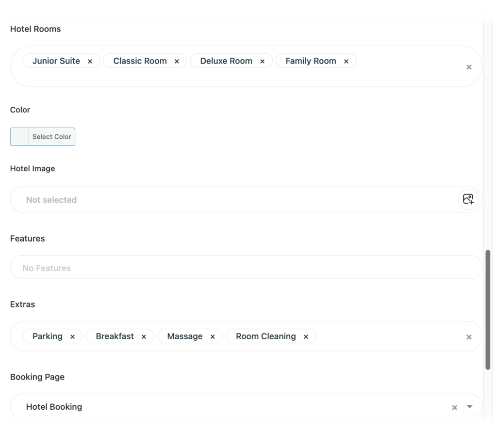Click the vertical page scrollbar

pos(488,310)
